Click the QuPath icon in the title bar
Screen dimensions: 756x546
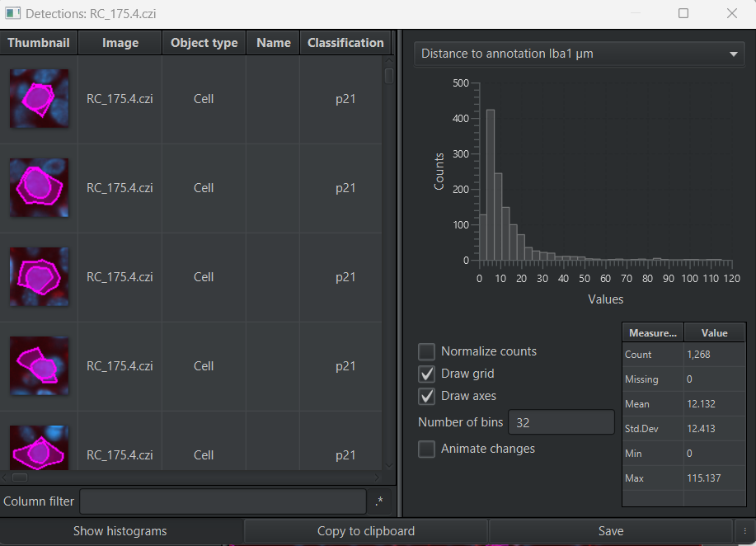(x=12, y=13)
